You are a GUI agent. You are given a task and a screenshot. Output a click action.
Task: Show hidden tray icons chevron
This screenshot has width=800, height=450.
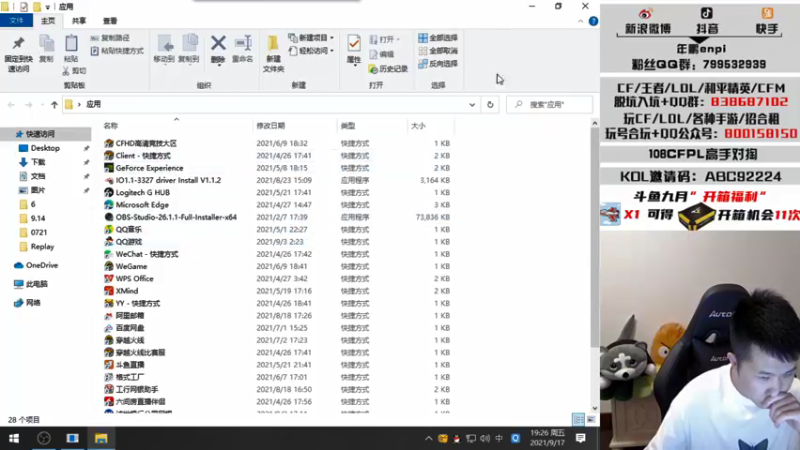coord(428,438)
